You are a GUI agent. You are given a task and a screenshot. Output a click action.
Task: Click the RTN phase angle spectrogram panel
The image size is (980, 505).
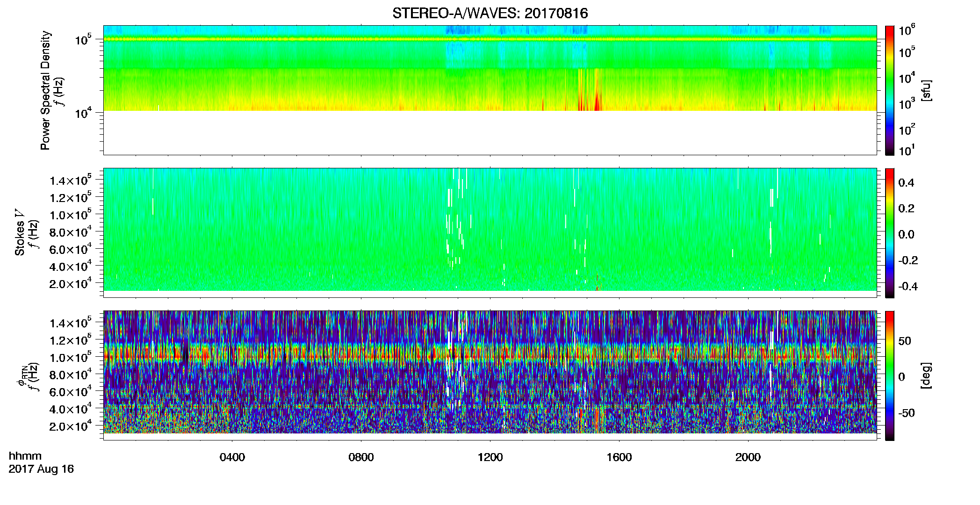[x=490, y=375]
